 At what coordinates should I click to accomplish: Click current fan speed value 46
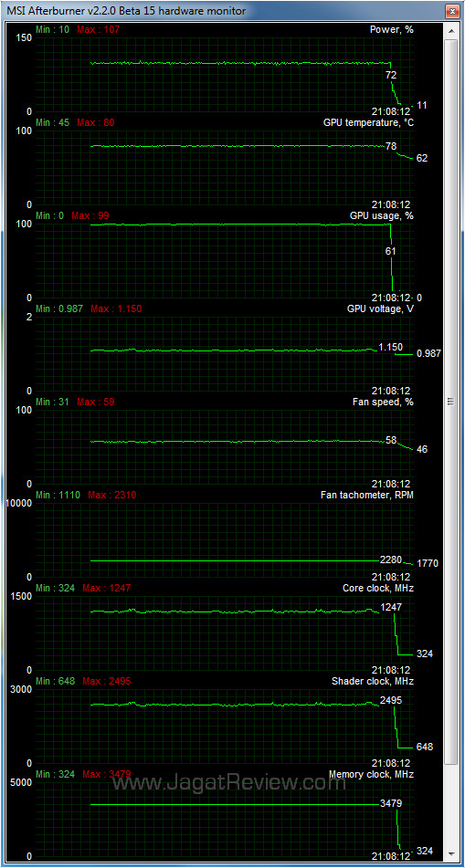pos(422,449)
